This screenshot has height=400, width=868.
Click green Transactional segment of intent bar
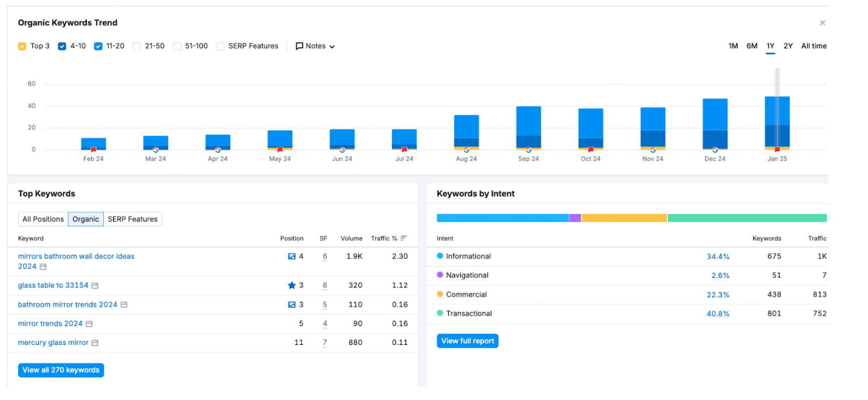(x=747, y=218)
